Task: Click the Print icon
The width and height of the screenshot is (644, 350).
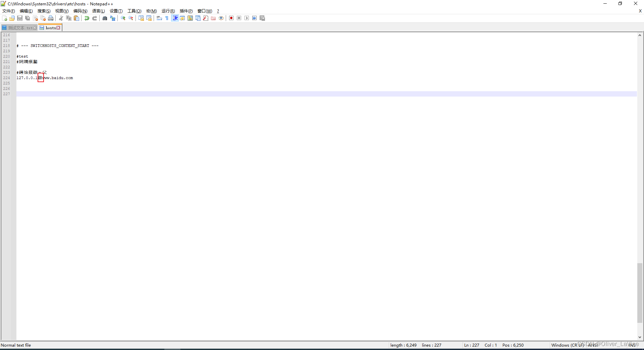Action: coord(50,18)
